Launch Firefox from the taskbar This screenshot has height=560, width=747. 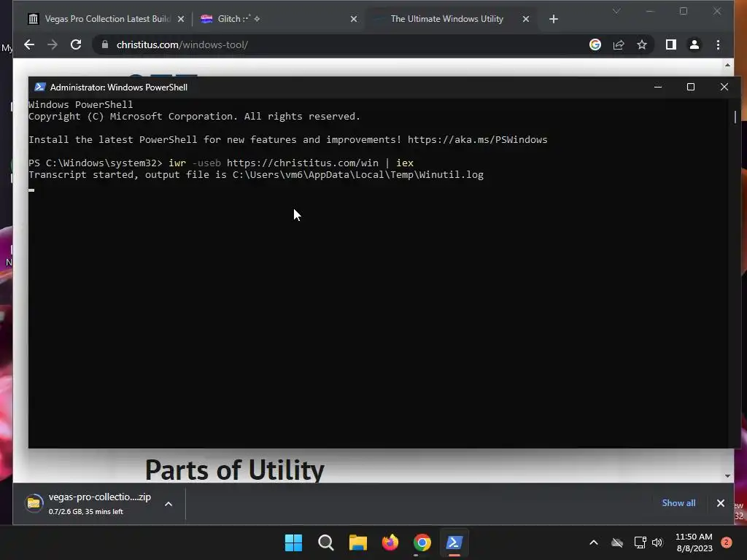point(390,542)
